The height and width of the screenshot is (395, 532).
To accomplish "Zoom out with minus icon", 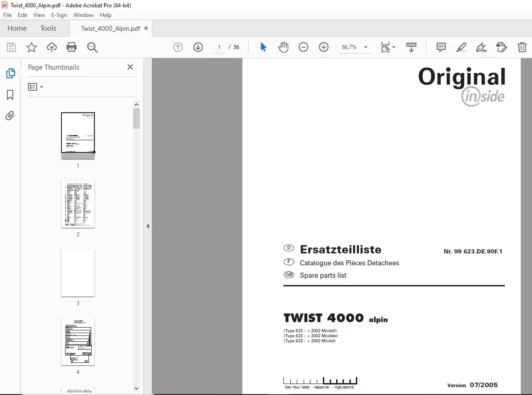I will pyautogui.click(x=303, y=47).
